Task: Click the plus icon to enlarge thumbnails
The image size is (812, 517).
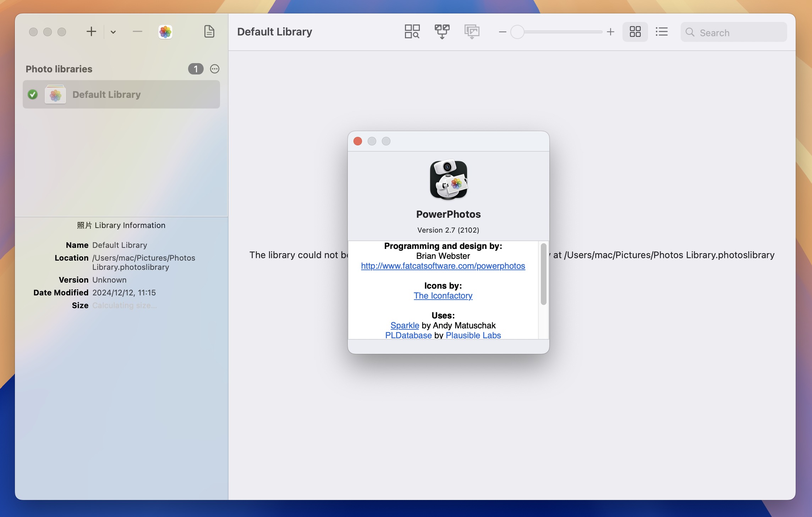Action: pyautogui.click(x=610, y=32)
